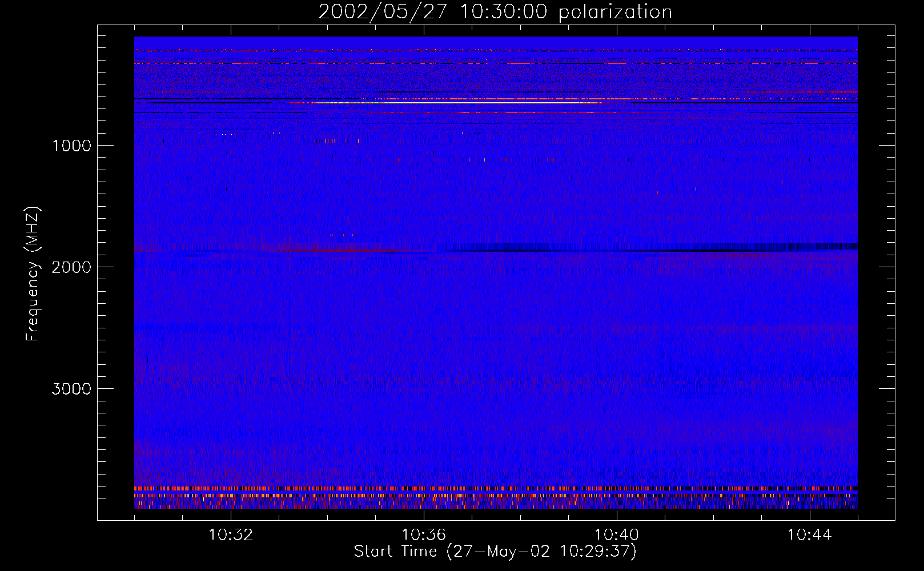
Task: Click the 'Start Time (27-May-02 10:29:37)' label
Action: pos(495,552)
